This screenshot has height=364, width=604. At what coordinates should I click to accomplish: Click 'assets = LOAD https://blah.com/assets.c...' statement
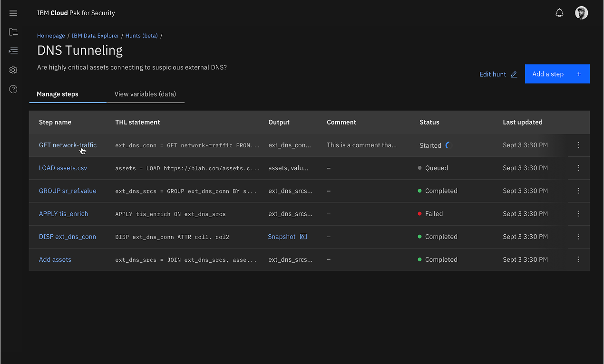pyautogui.click(x=188, y=168)
